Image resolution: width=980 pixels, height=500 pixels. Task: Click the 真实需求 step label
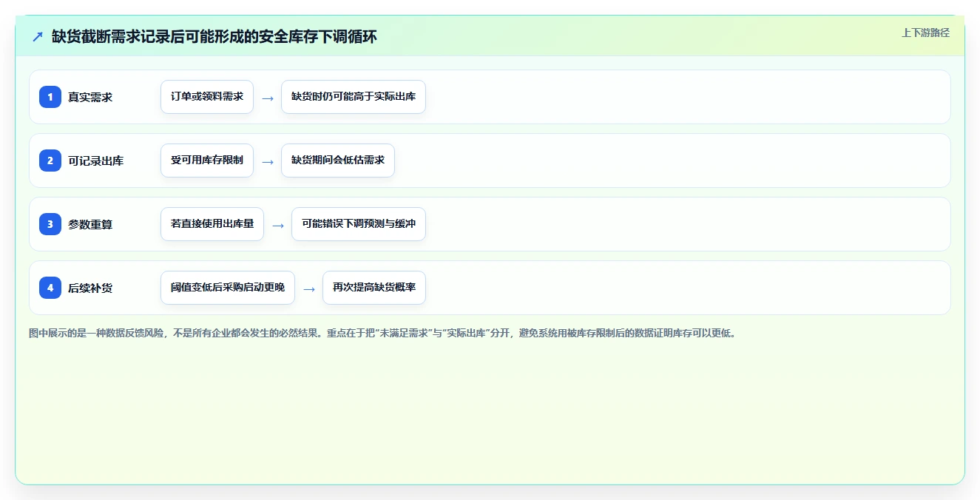tap(90, 97)
